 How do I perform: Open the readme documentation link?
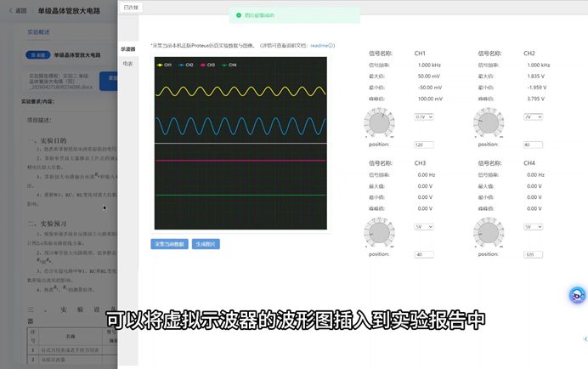[319, 46]
